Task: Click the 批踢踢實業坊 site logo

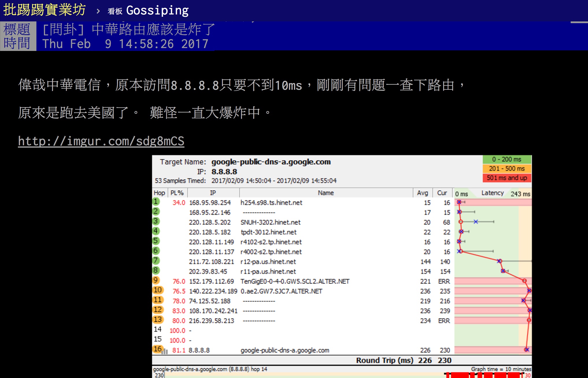Action: point(45,10)
